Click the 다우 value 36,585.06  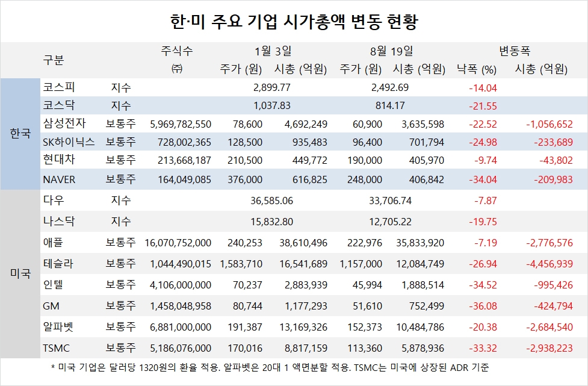click(x=272, y=201)
